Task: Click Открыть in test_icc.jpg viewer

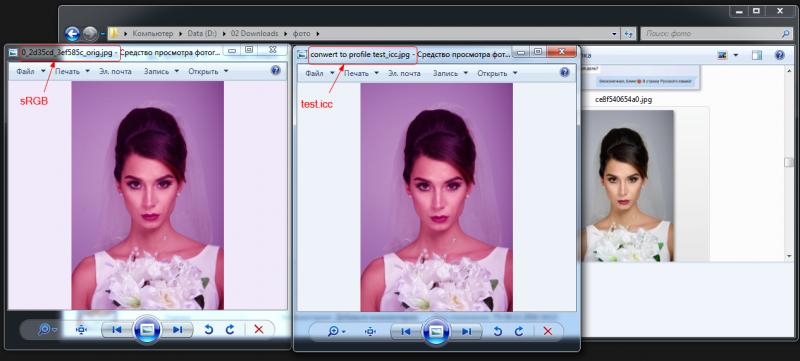Action: 497,73
